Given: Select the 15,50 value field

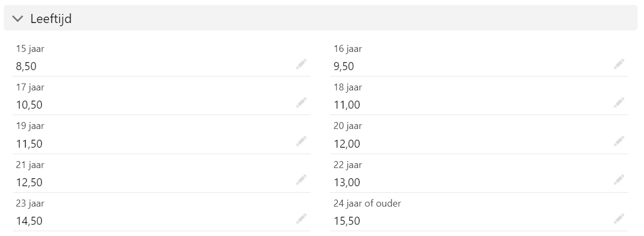Looking at the screenshot, I should 347,221.
